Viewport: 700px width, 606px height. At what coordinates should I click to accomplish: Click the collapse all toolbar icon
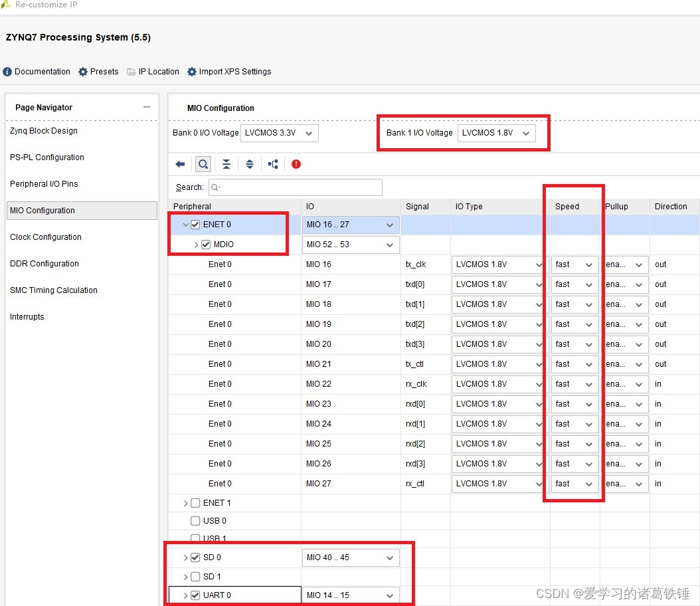tap(226, 164)
